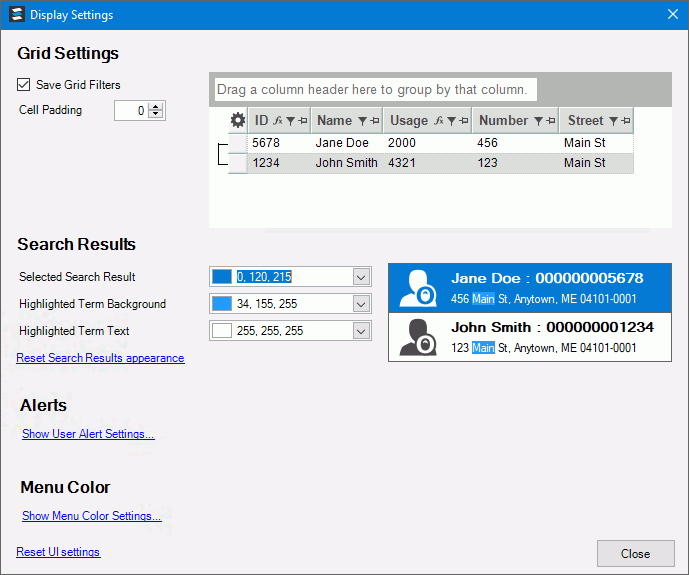Click the Street column header

tap(596, 120)
